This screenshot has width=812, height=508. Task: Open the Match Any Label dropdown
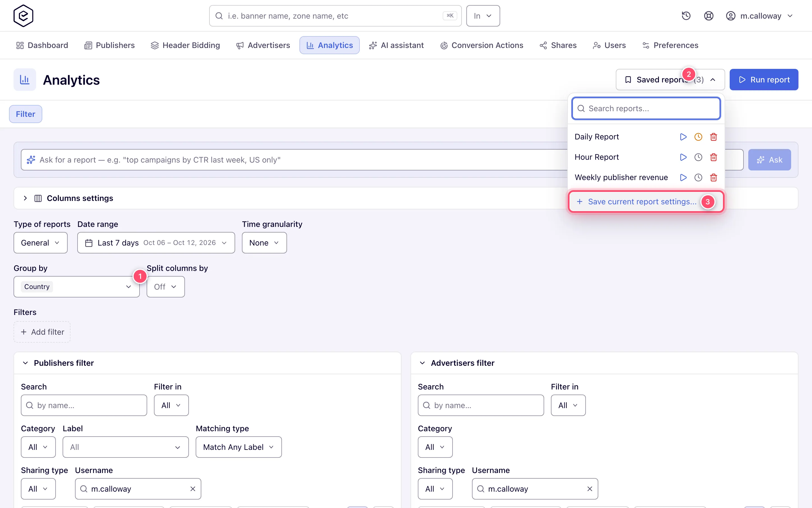click(x=239, y=447)
